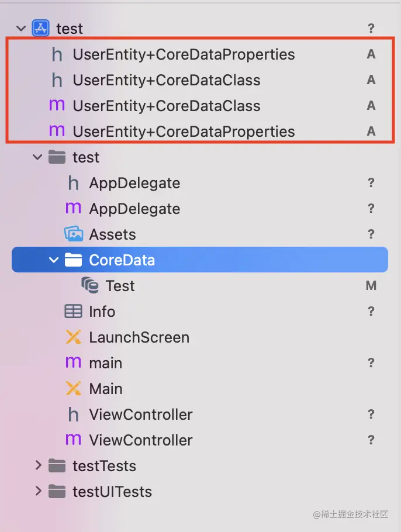This screenshot has width=401, height=532.
Task: Click the ViewController implementation file icon
Action: [x=73, y=440]
